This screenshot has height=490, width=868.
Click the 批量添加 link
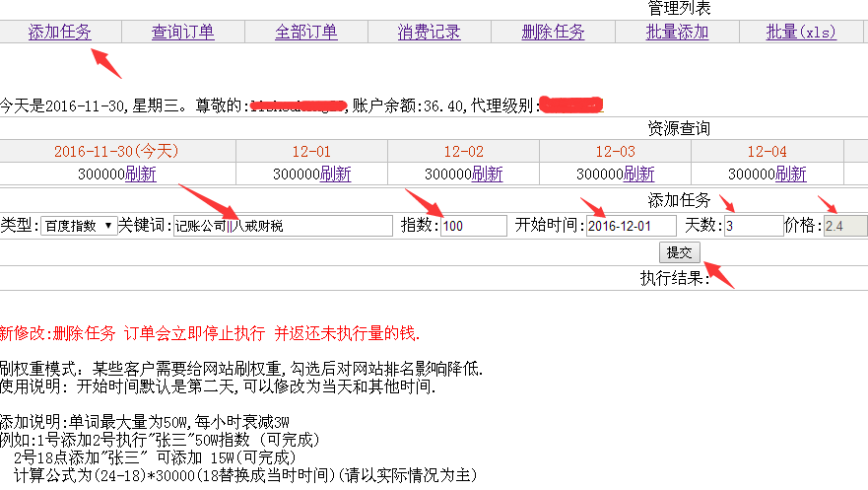pos(677,33)
